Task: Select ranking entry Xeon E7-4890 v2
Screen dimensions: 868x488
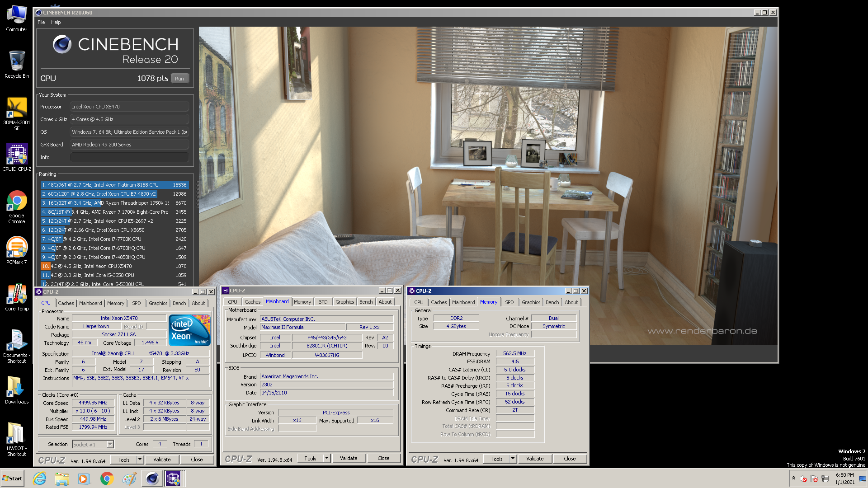Action: 114,194
